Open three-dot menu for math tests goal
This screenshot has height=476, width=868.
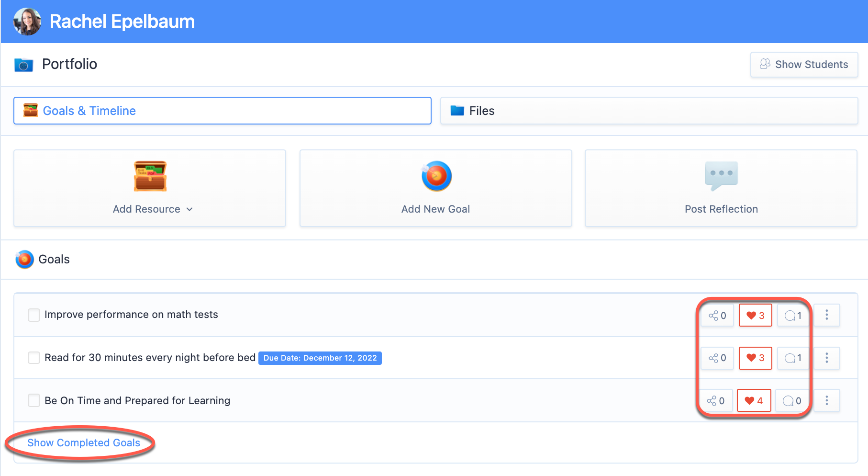pos(827,315)
